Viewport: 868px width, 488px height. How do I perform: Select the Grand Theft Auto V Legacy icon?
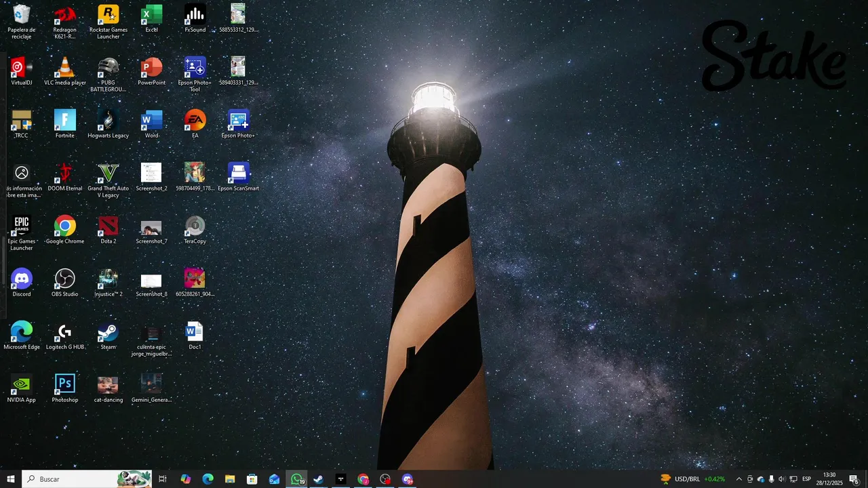[x=108, y=180]
